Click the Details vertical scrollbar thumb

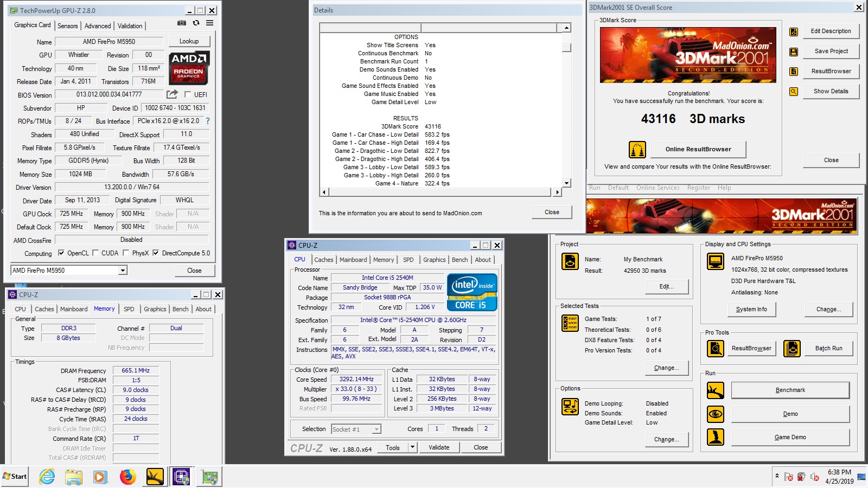[x=566, y=47]
